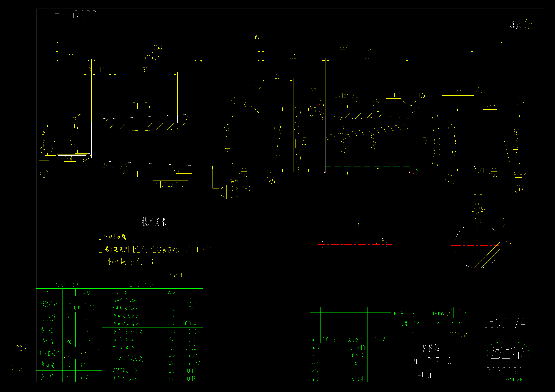Screen dimensions: 555x392
Task: Click the M24x2-6g thread callout
Action: (x=43, y=141)
